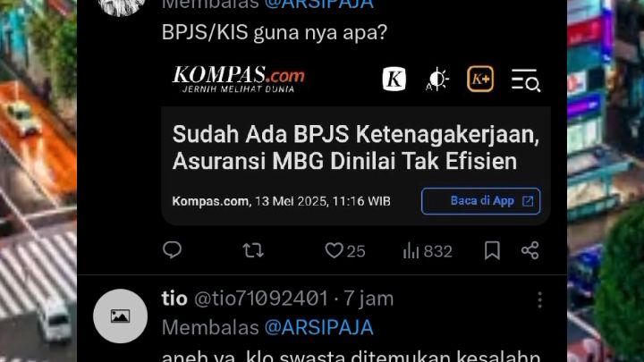Screen dimensions: 644x362
Task: Open Kompas K+ premium icon
Action: 480,79
